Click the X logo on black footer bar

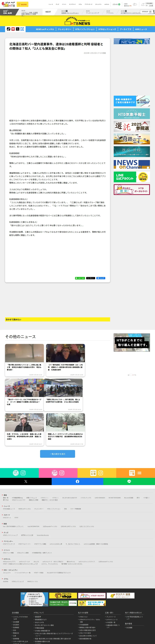pos(26,481)
